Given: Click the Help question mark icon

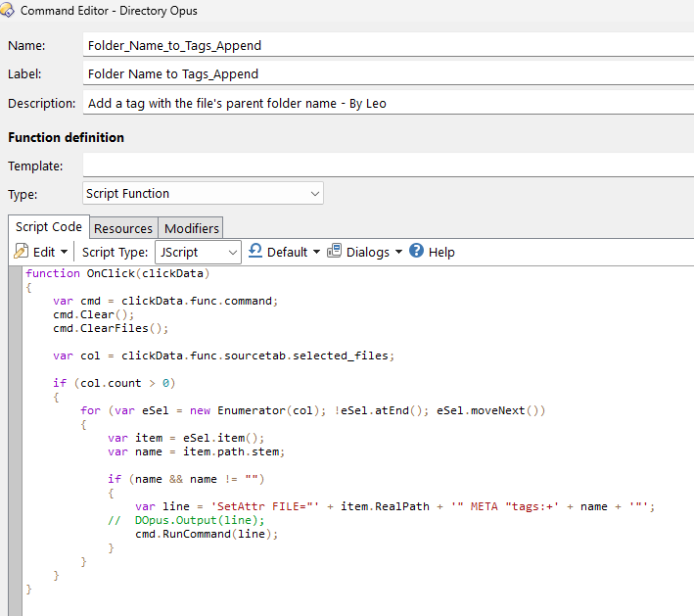Looking at the screenshot, I should click(x=417, y=252).
